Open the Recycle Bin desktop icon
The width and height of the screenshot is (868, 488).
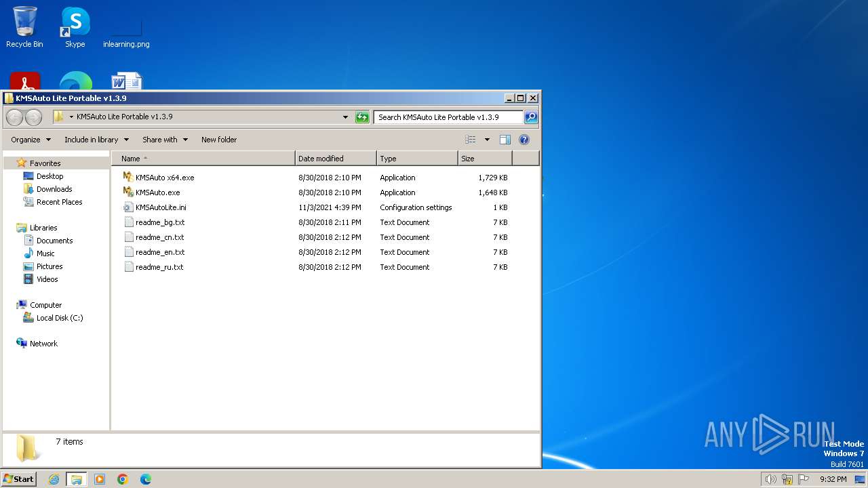click(x=24, y=27)
